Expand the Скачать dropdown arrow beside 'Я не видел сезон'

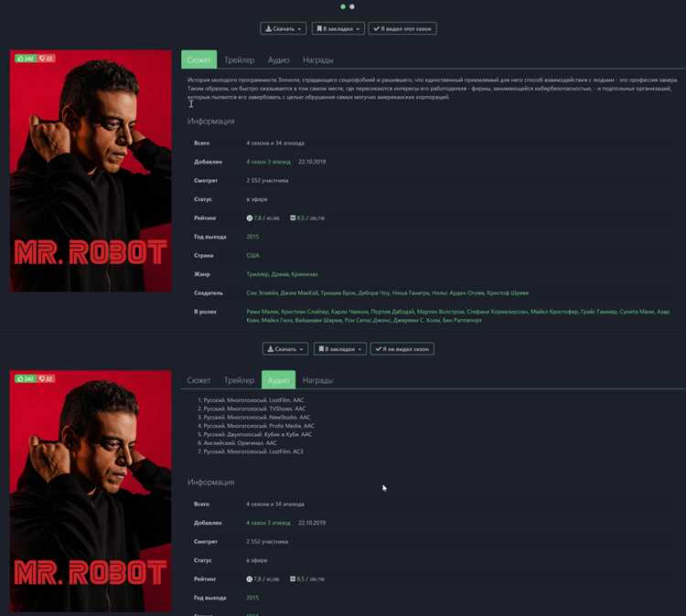click(x=302, y=349)
